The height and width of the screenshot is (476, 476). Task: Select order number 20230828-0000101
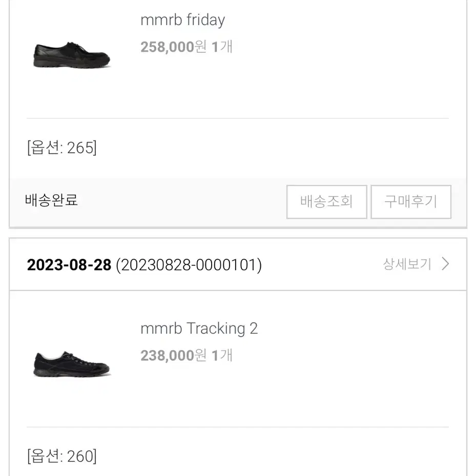tap(189, 265)
